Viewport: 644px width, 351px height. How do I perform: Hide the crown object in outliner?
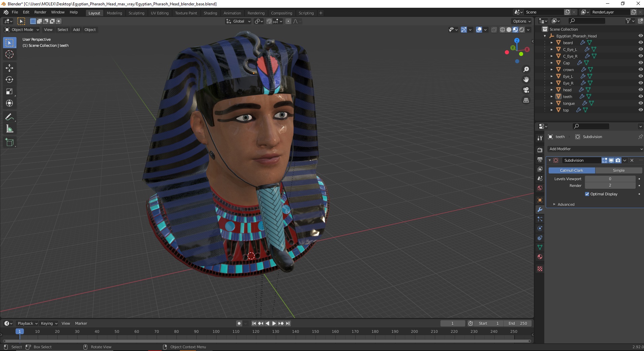640,69
